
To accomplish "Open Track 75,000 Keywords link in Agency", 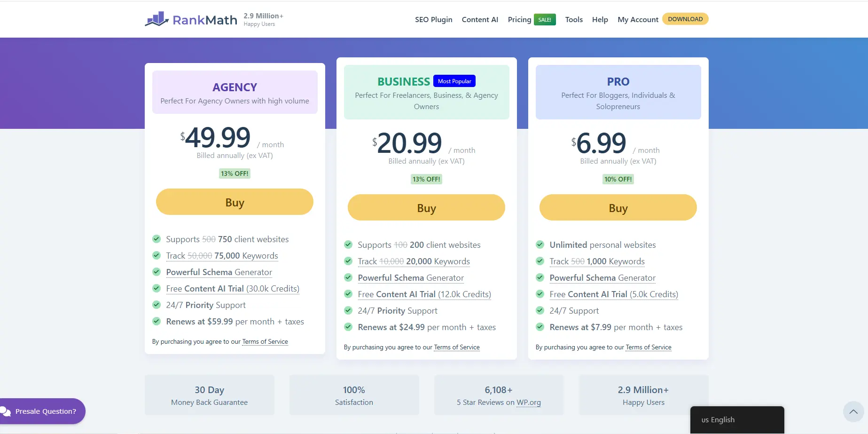I will point(222,256).
